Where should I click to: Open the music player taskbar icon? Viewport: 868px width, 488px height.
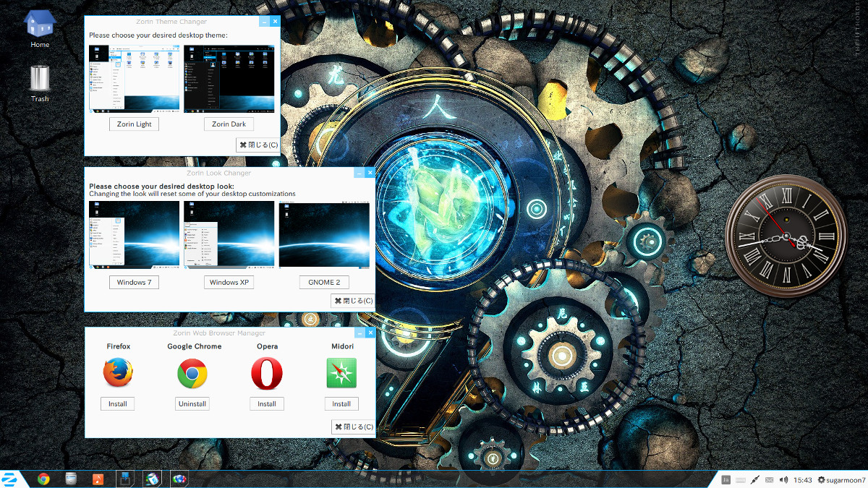click(98, 479)
